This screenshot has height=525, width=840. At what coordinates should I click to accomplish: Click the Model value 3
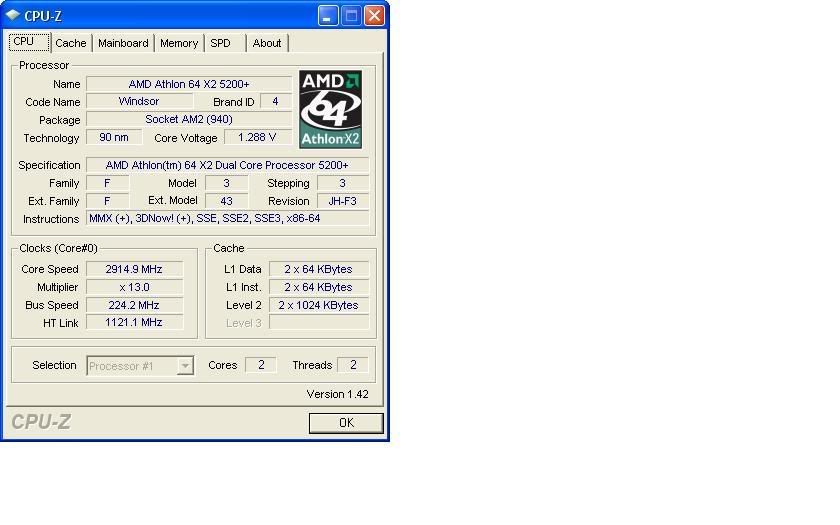(x=227, y=183)
